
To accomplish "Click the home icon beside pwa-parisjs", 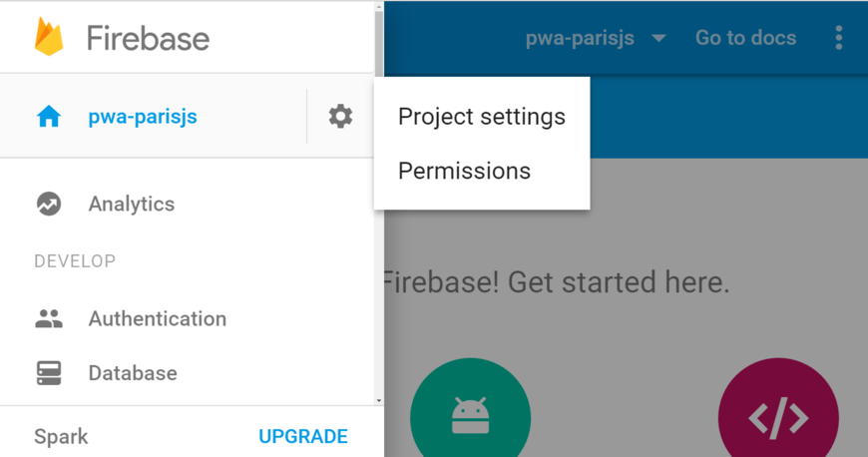I will coord(49,117).
